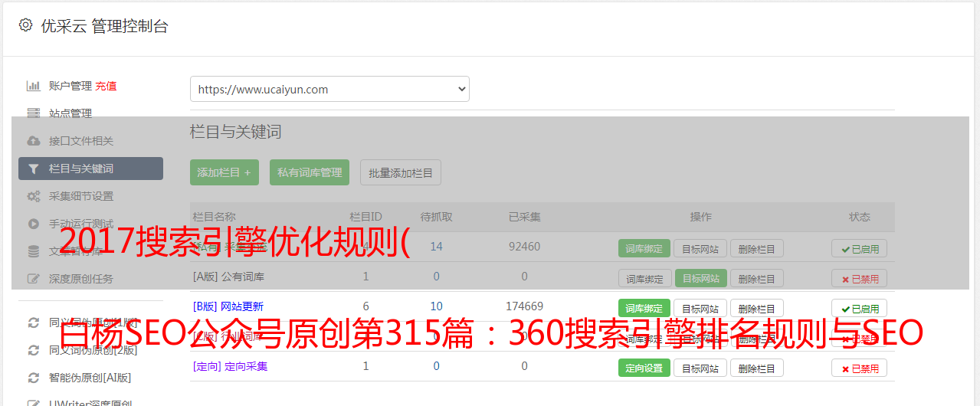The width and height of the screenshot is (980, 406).
Task: Click the cloud icon for 接口文件相关
Action: click(33, 141)
